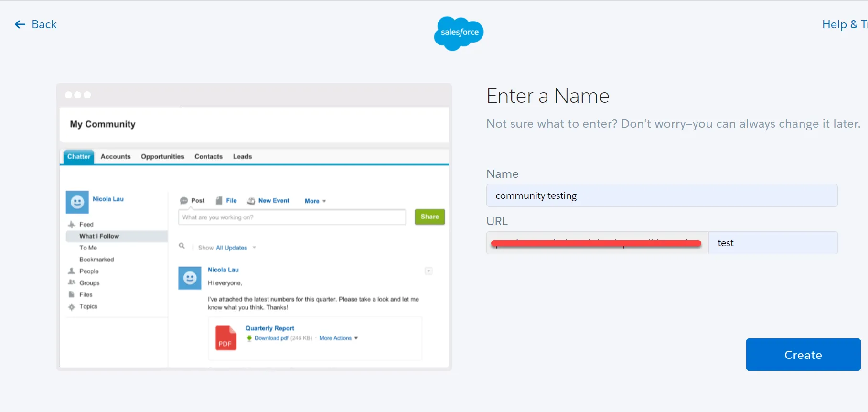Expand the More dropdown in publisher
Image resolution: width=868 pixels, height=412 pixels.
point(315,201)
